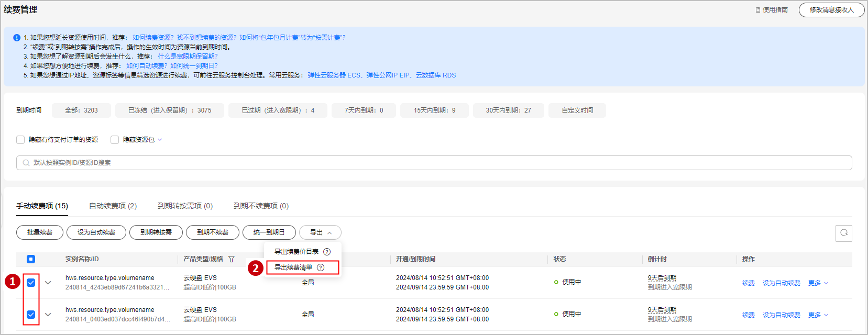Click the blue info icon in notice banner

pos(17,38)
